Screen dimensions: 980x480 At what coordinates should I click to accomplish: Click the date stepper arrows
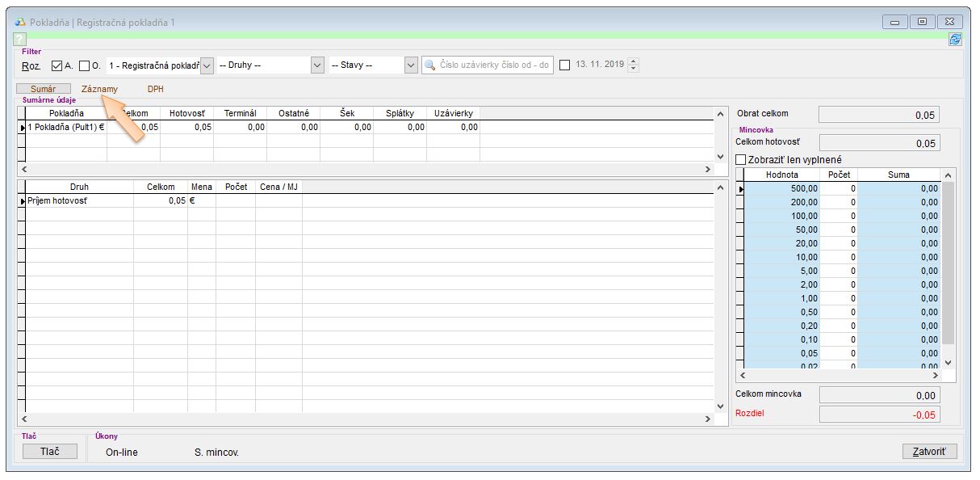pos(633,65)
